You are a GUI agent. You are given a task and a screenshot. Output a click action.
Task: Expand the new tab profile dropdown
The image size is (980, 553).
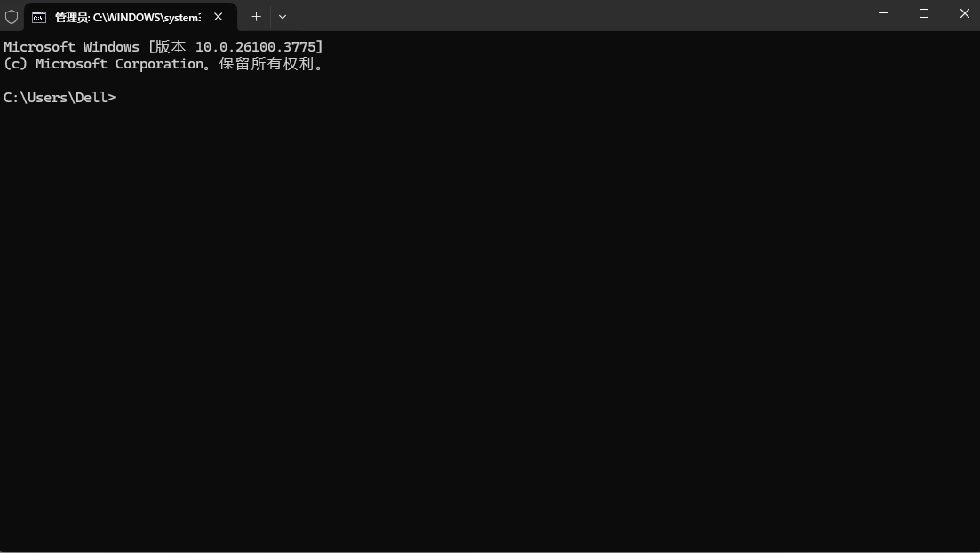[283, 17]
